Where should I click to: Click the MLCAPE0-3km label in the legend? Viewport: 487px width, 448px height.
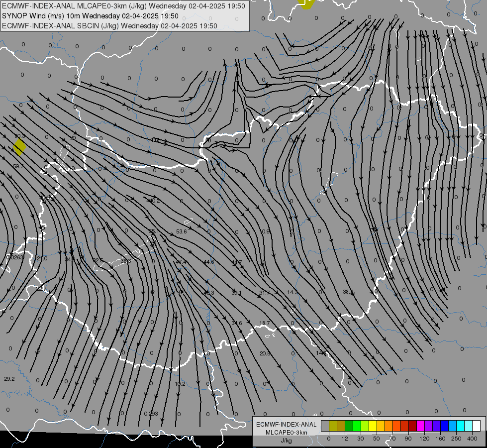(x=286, y=433)
